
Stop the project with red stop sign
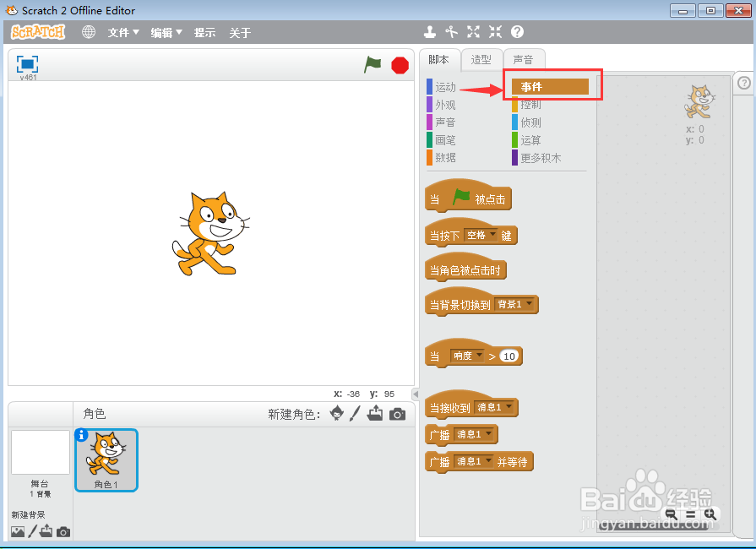tap(400, 65)
